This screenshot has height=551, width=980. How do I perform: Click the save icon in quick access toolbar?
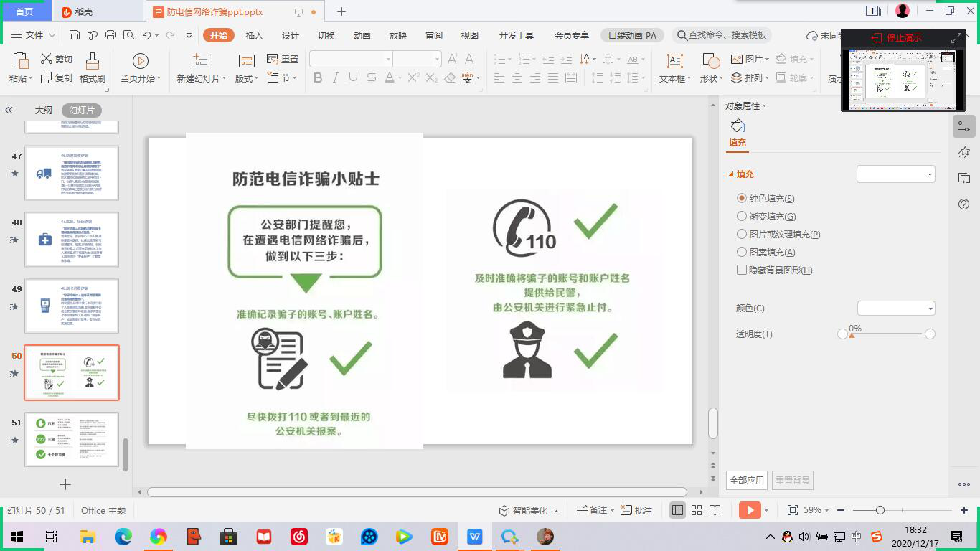click(75, 35)
